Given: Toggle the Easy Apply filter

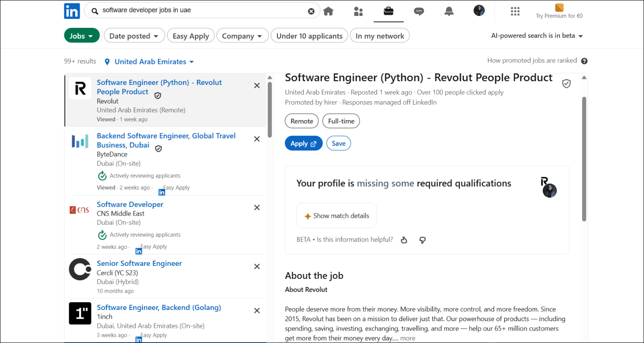Looking at the screenshot, I should 191,35.
